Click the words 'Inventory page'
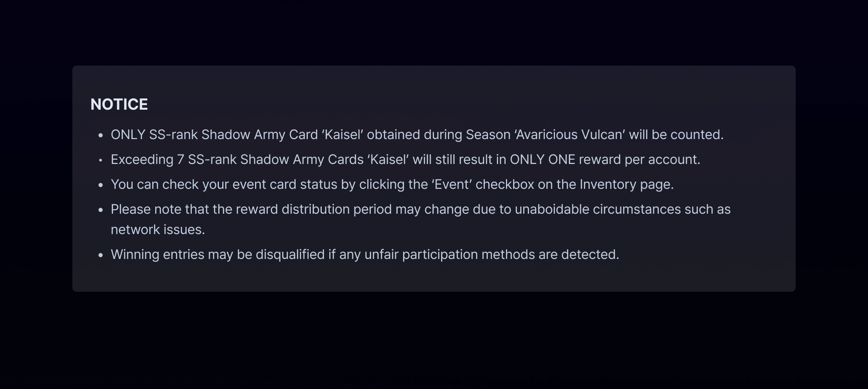The height and width of the screenshot is (389, 868). click(627, 184)
